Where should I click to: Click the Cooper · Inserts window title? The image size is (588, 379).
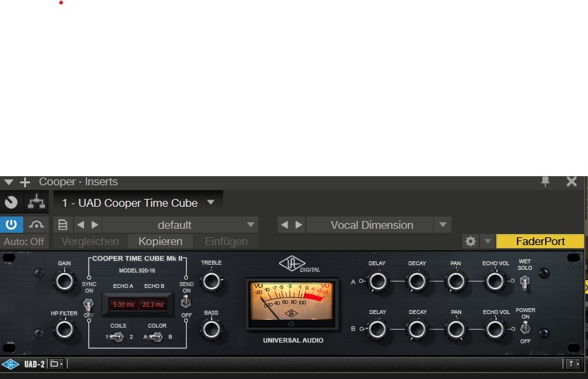(78, 182)
